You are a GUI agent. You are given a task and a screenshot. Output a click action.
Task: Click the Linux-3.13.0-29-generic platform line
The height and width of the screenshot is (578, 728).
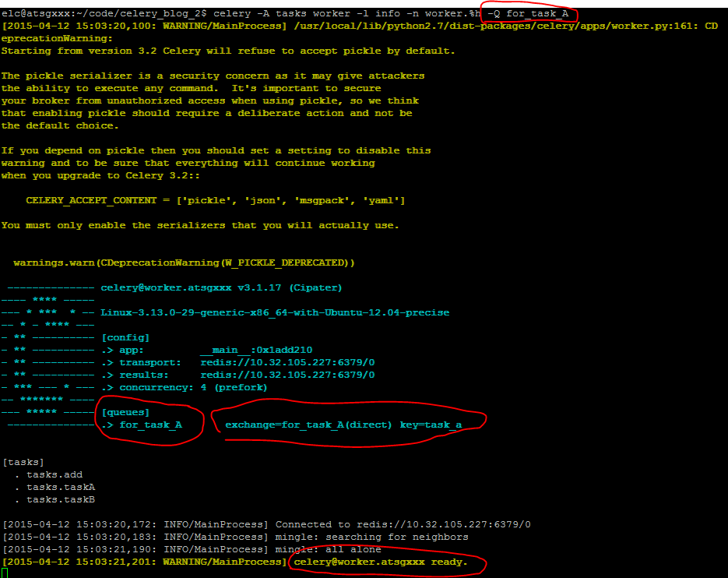tap(275, 312)
